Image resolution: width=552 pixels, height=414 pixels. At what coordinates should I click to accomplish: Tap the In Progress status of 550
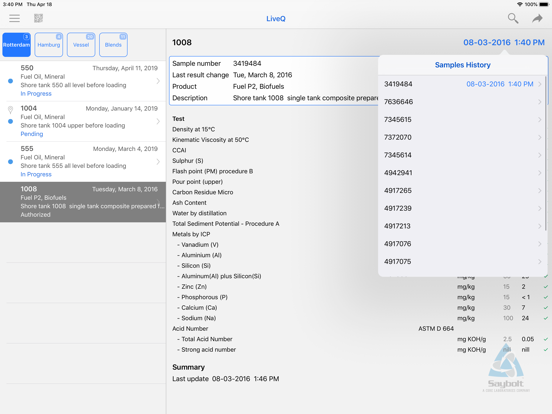tap(36, 94)
